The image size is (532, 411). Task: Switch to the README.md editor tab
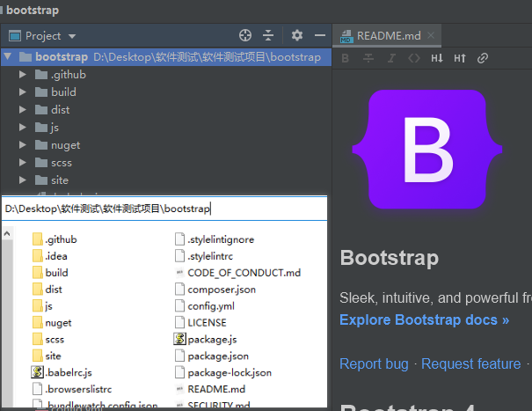[389, 36]
